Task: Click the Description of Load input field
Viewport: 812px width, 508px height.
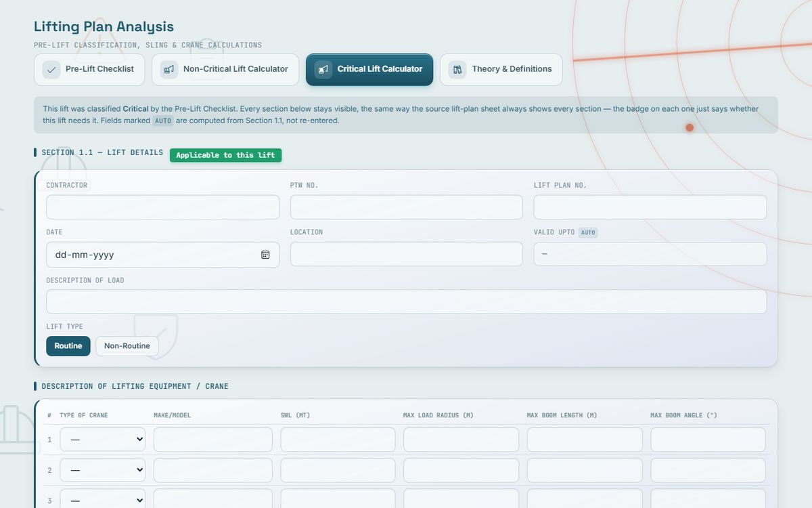Action: (x=406, y=301)
